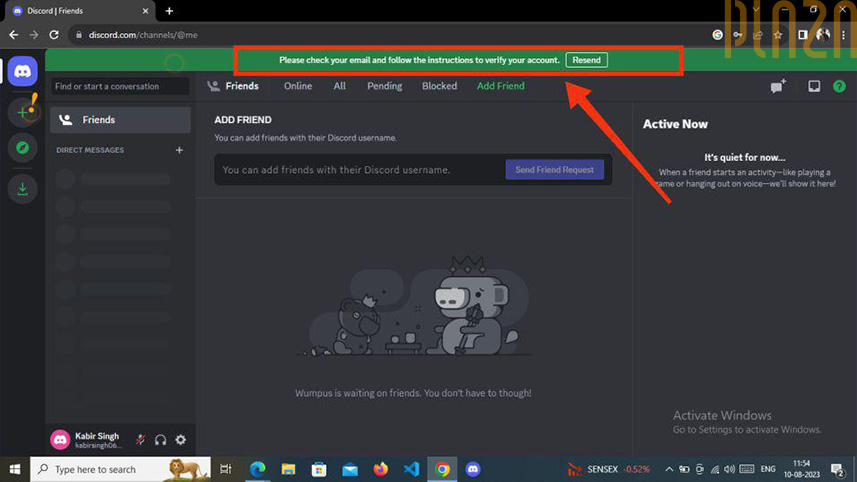This screenshot has width=857, height=482.
Task: Click network wifi icon in tray
Action: 715,469
